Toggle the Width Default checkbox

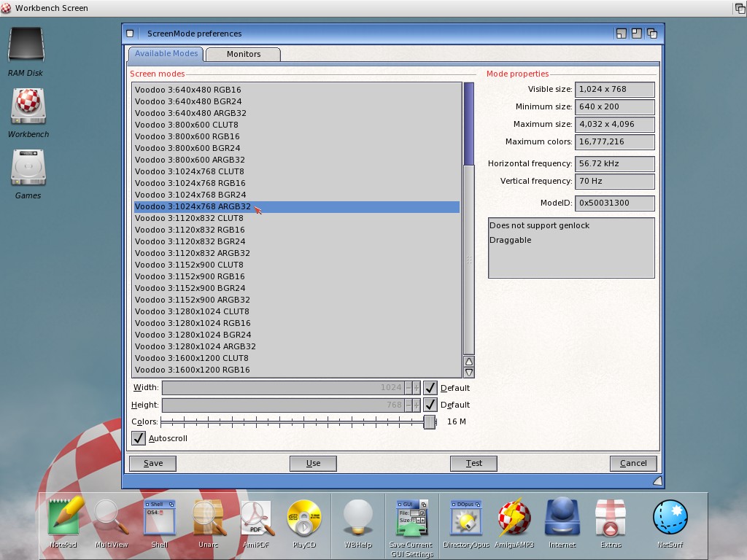(430, 388)
